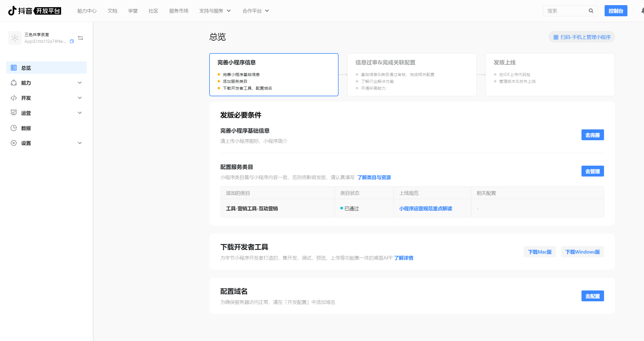The width and height of the screenshot is (644, 341).
Task: Click the Douyin open platform logo
Action: pos(35,11)
